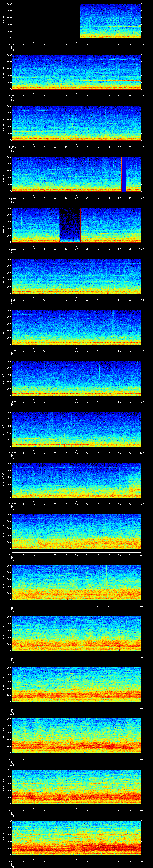
Task: Select the '8:07:00' start time label
Action: tap(12, 198)
